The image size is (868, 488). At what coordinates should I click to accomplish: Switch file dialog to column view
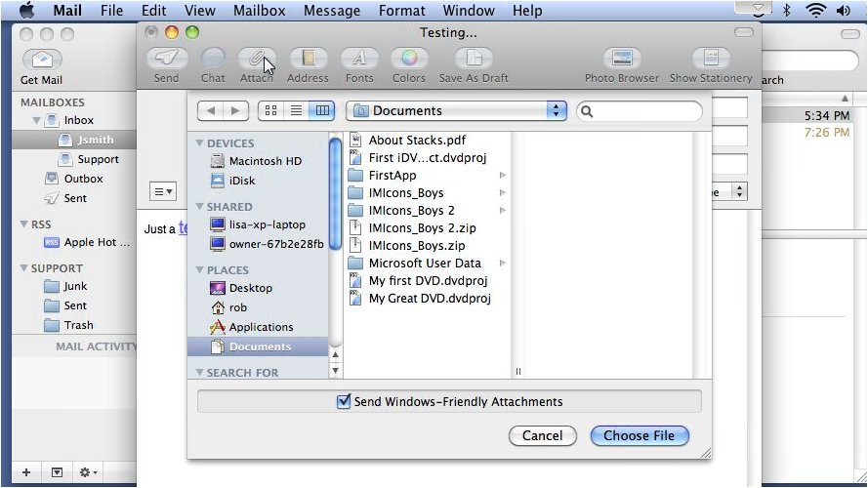[322, 110]
